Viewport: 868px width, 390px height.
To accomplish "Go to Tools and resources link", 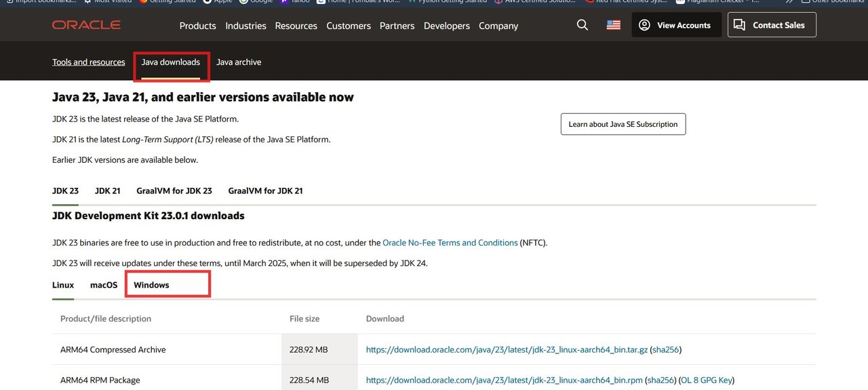I will coord(89,62).
